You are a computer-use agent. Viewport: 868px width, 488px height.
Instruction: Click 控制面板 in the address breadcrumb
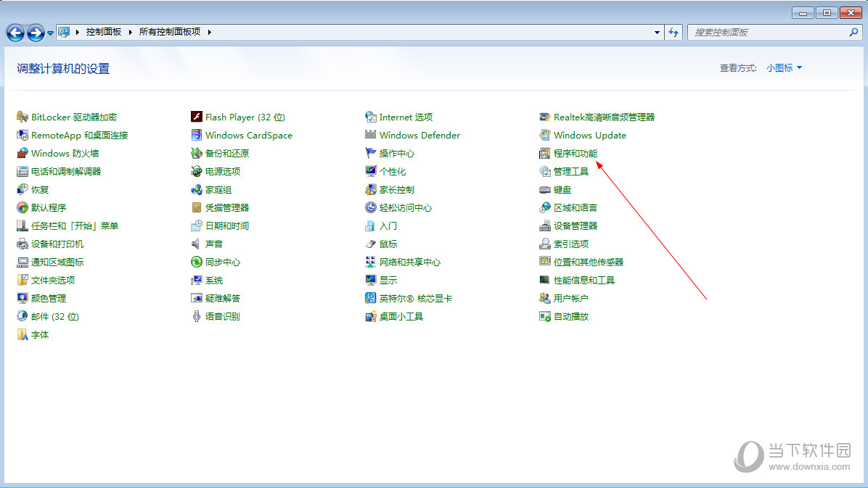(103, 32)
